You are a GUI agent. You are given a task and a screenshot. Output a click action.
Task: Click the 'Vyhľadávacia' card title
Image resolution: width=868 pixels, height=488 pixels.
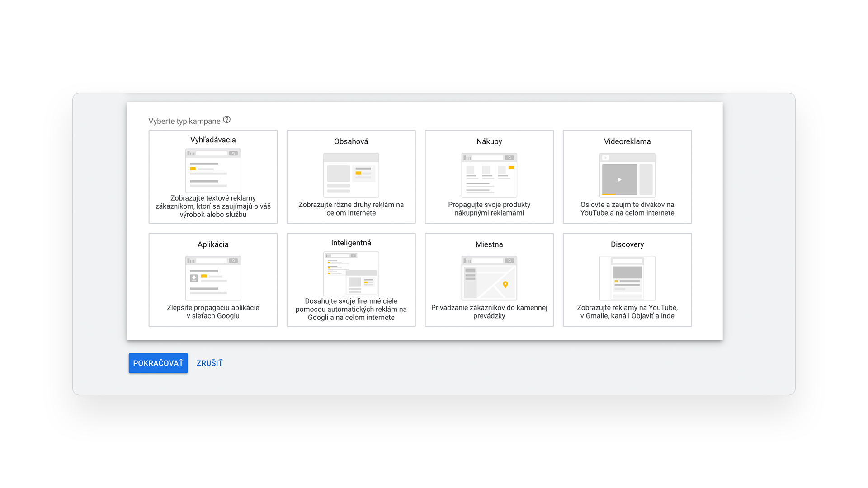213,140
